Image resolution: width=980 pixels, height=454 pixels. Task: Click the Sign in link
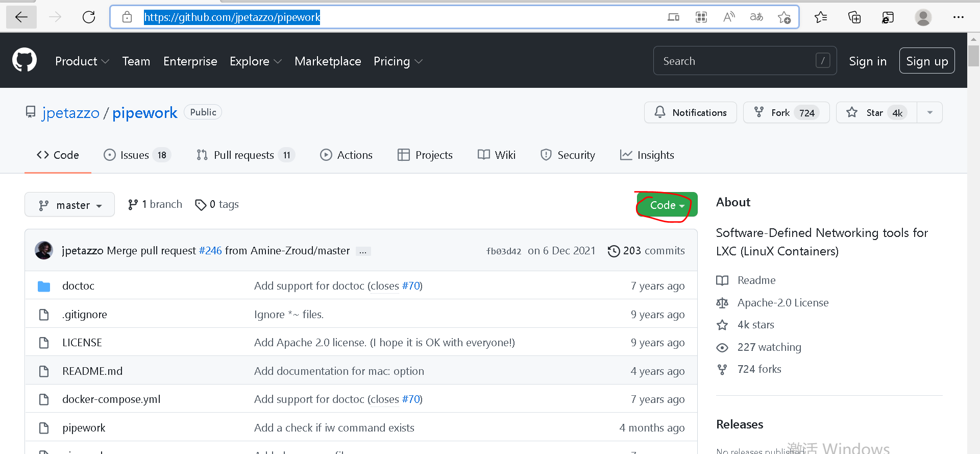pyautogui.click(x=868, y=61)
